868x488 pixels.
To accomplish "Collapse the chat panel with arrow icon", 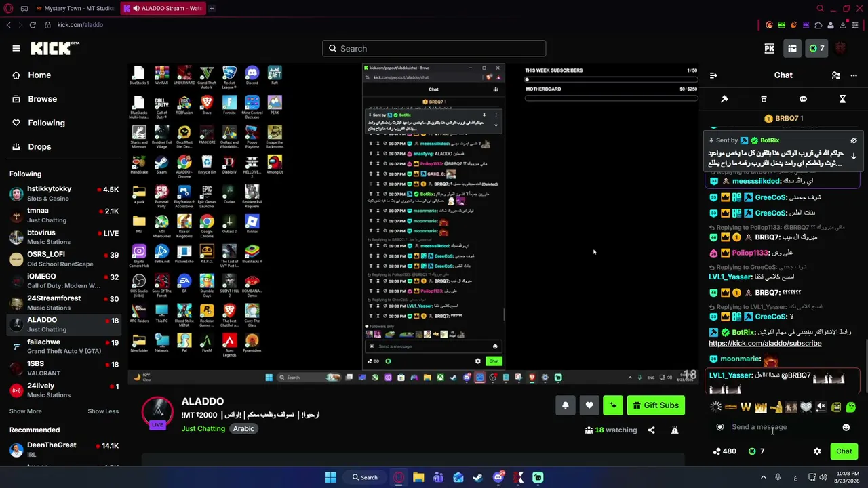I will [713, 75].
